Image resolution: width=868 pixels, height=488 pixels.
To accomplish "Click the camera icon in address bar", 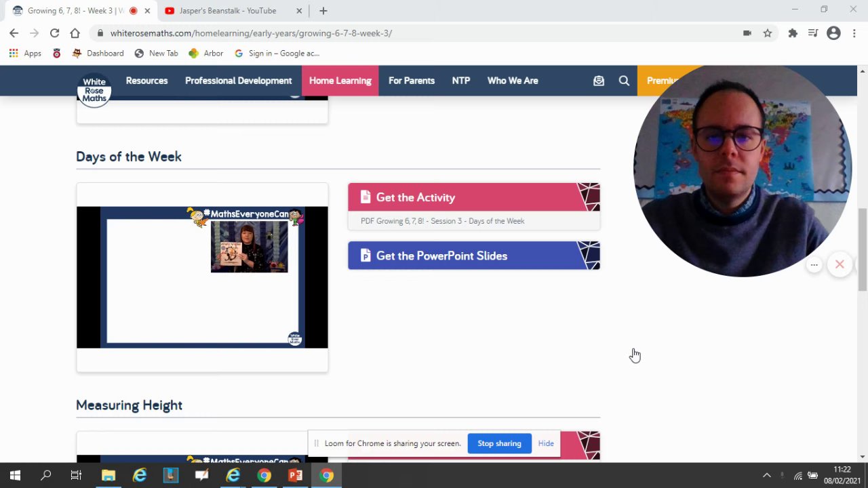I will [747, 33].
